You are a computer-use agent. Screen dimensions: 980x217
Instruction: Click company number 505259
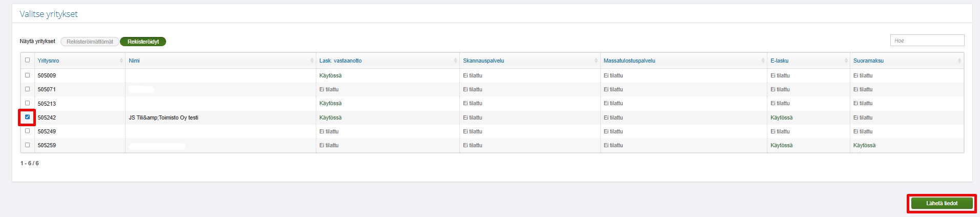pos(47,145)
